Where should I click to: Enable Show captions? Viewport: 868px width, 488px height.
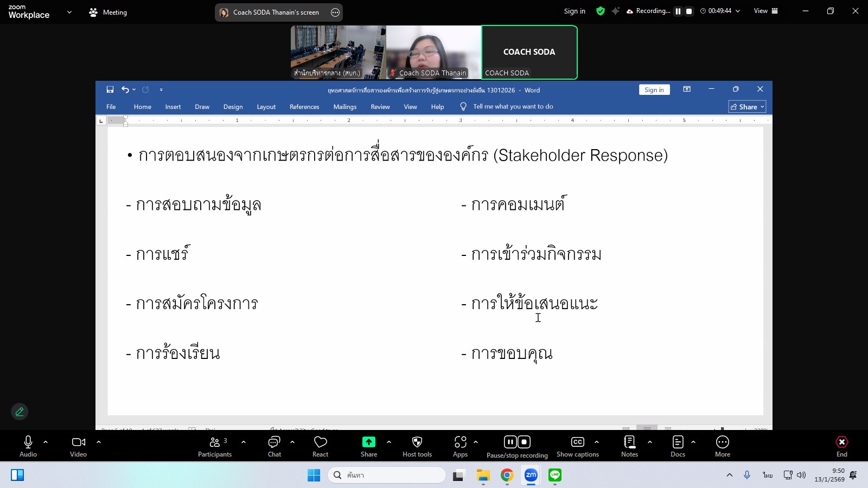pos(577,445)
